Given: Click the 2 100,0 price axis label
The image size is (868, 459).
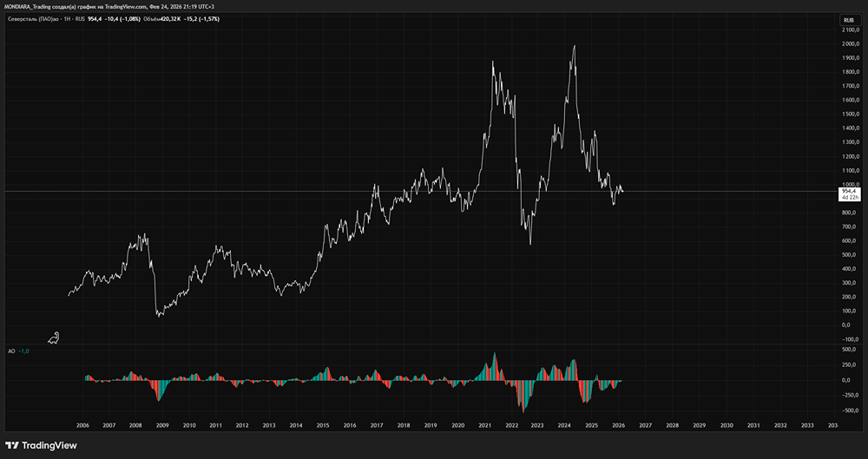Looking at the screenshot, I should click(x=850, y=30).
